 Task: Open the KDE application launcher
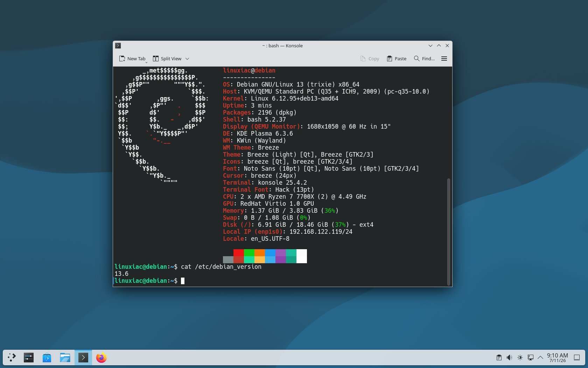point(12,357)
